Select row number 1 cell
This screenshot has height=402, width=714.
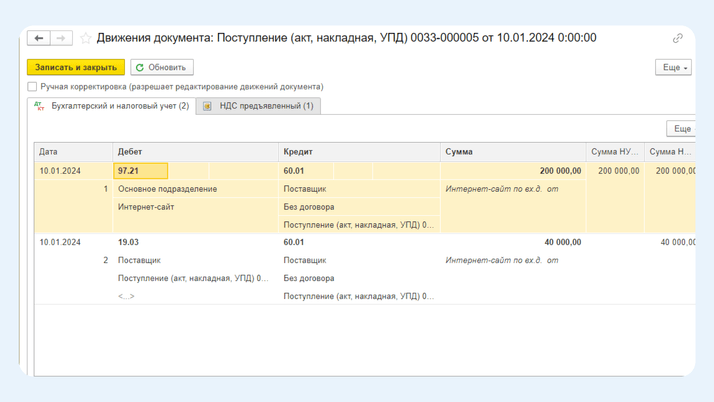(106, 189)
